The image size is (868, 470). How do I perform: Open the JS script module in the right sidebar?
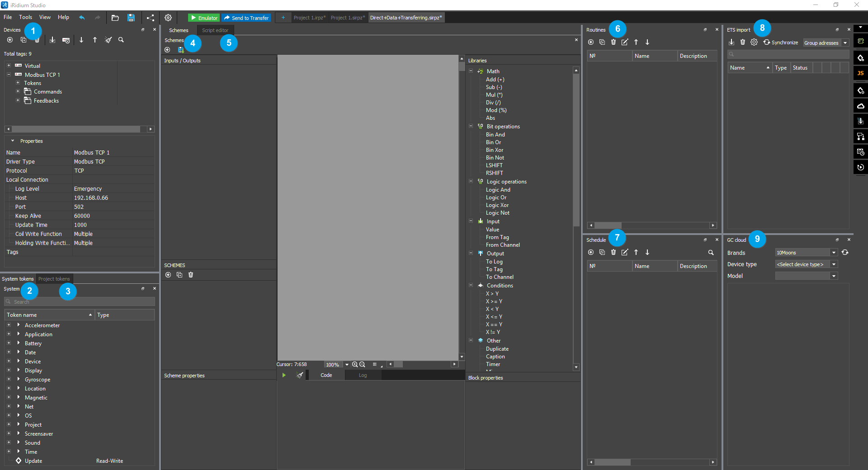861,73
